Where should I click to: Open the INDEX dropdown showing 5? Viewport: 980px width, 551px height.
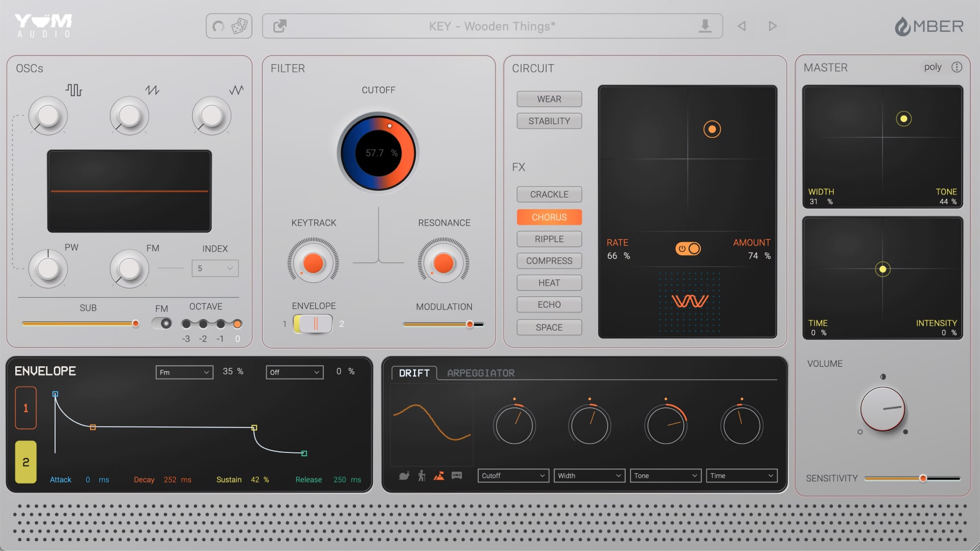215,268
